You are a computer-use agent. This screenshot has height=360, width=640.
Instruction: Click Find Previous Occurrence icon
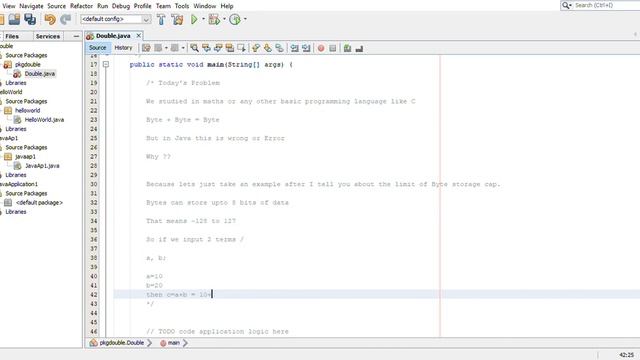206,48
